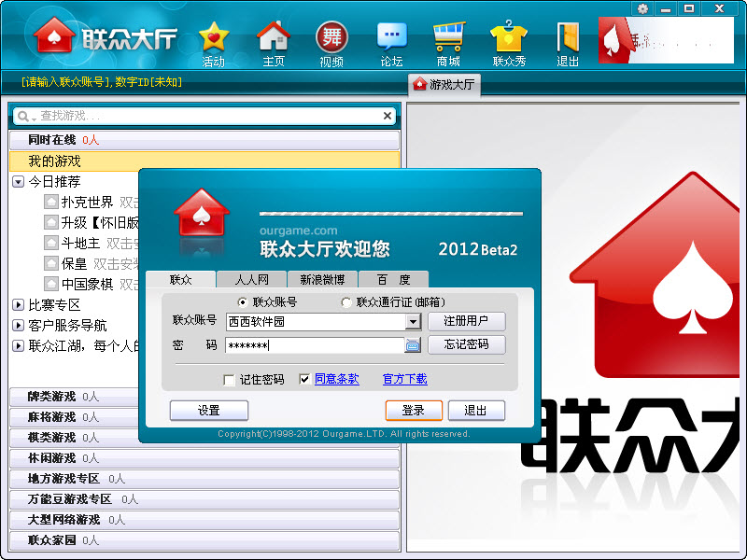Screen dimensions: 747x560
Task: Select the 联众账号 radio button
Action: coord(244,302)
